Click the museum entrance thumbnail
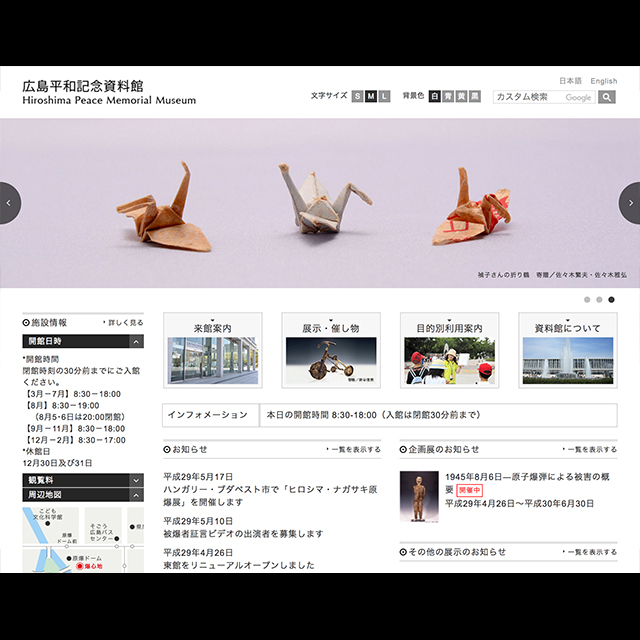640x640 pixels. point(213,360)
